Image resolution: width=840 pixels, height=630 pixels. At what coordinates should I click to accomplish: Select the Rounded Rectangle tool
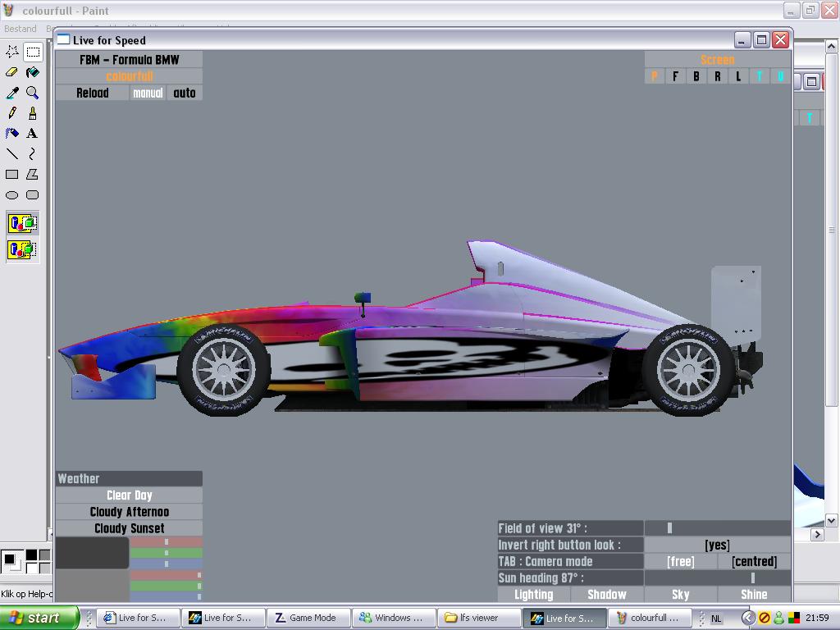pos(33,195)
